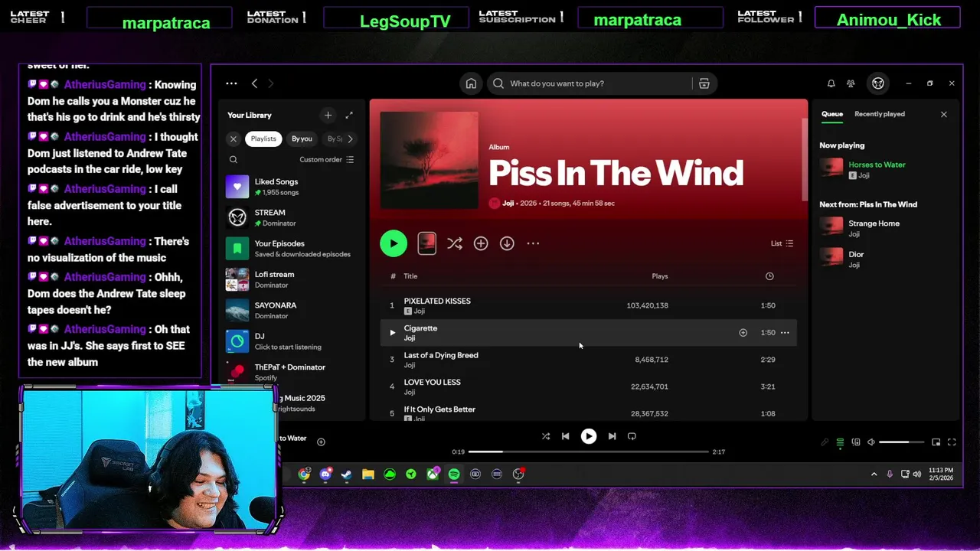Open Your Episodes
The image size is (980, 551).
point(292,249)
